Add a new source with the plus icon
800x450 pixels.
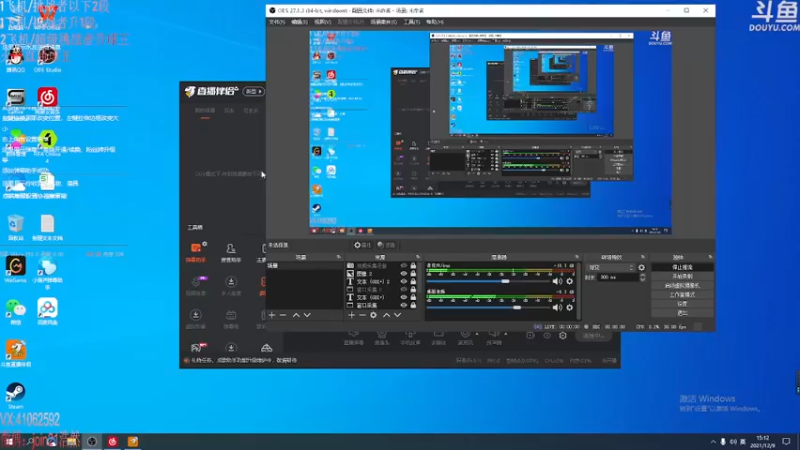click(351, 315)
